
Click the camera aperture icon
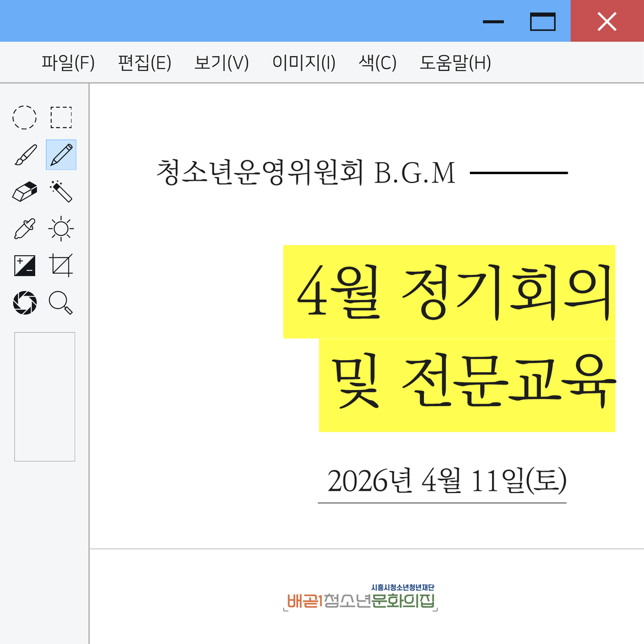coord(25,302)
